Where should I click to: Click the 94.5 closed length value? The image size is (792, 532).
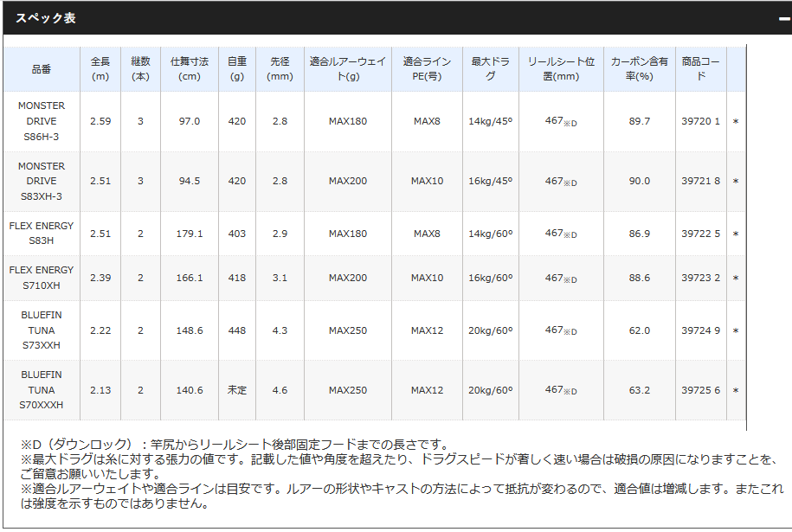pos(190,181)
